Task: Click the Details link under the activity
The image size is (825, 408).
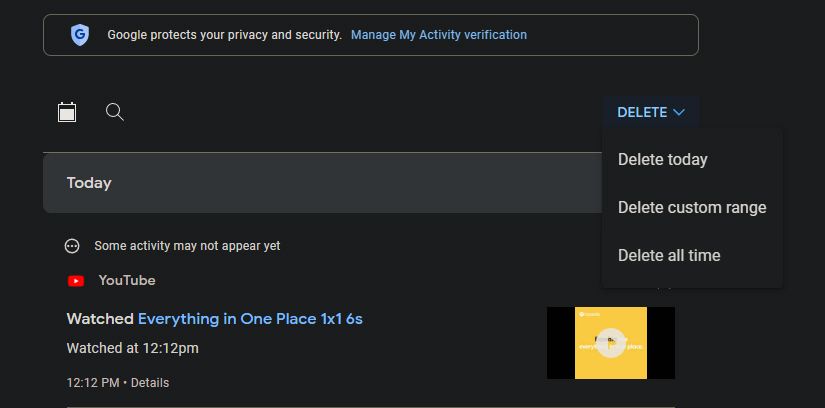Action: (x=150, y=383)
